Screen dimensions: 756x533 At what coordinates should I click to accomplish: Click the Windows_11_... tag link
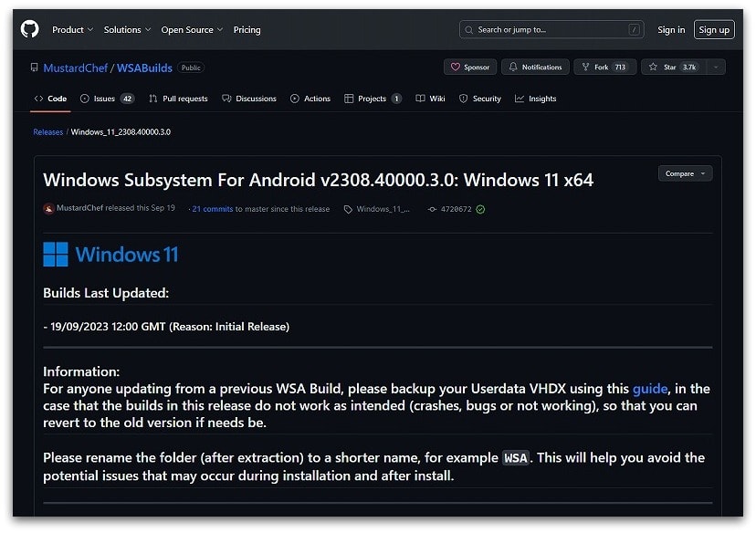coord(383,209)
